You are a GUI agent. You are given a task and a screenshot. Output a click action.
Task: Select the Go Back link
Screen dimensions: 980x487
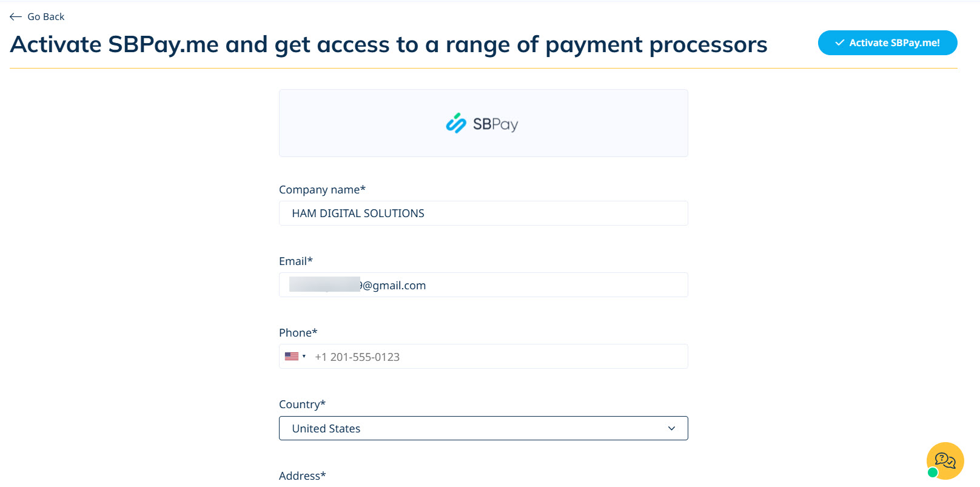coord(45,16)
